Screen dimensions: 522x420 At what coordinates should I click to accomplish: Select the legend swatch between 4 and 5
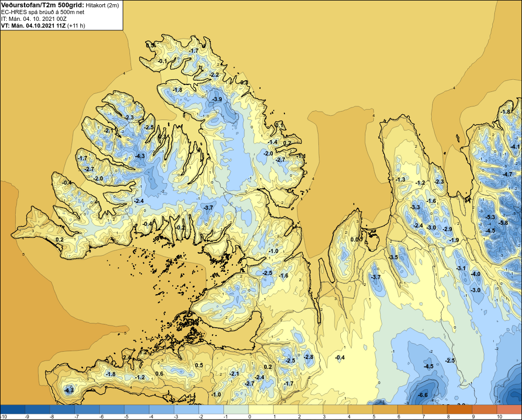361,409
